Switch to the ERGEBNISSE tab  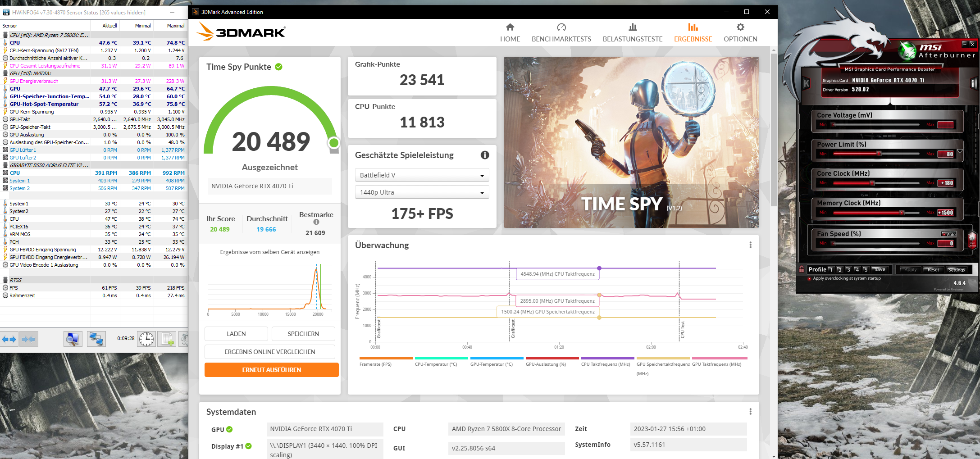click(693, 33)
